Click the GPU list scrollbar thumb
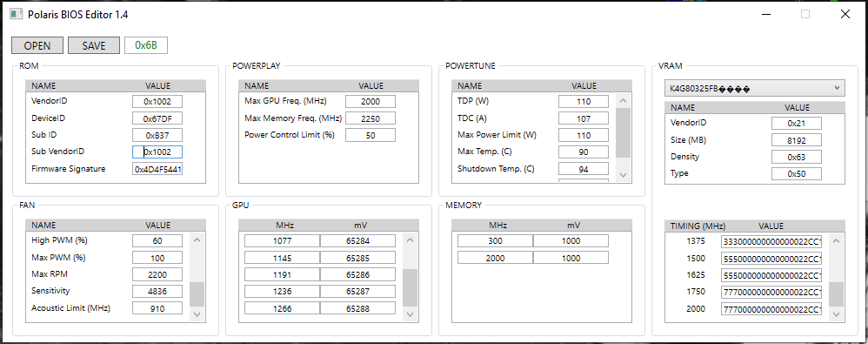868x344 pixels. point(410,287)
